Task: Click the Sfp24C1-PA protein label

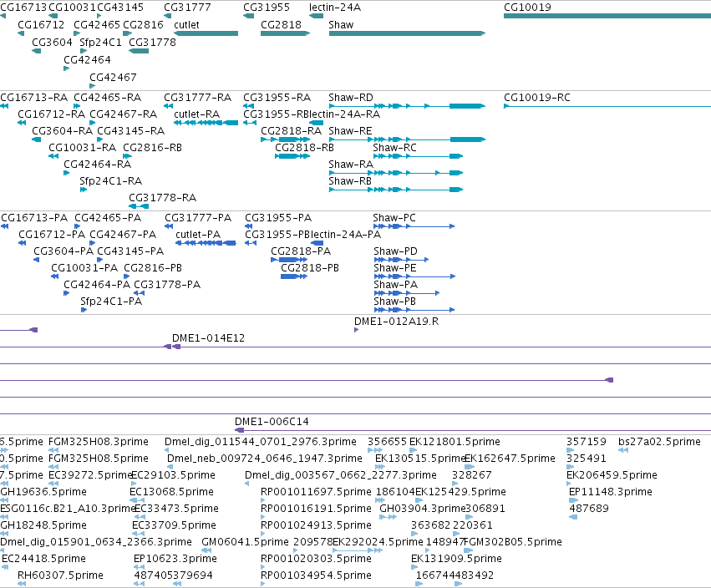Action: 112,302
